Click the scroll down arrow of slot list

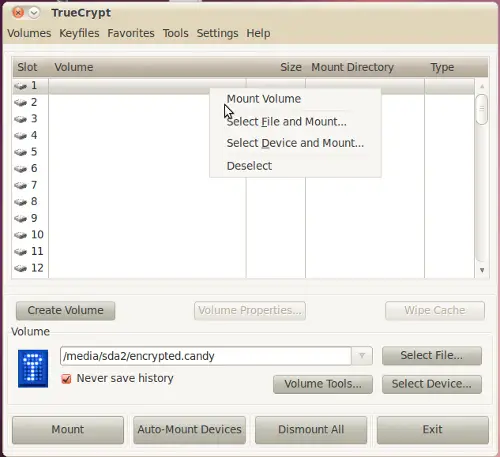coord(482,270)
